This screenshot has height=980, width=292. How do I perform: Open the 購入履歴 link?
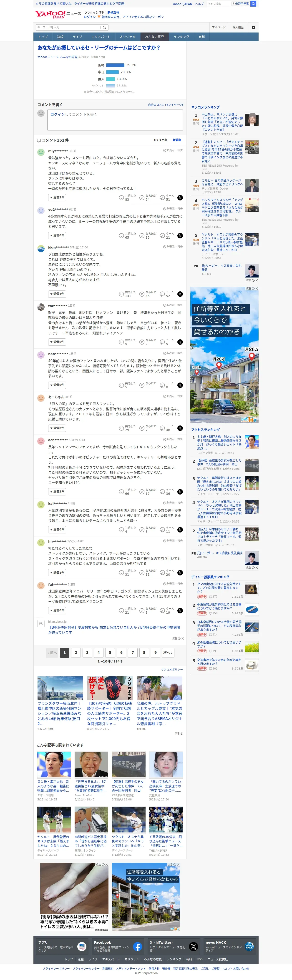tap(238, 27)
